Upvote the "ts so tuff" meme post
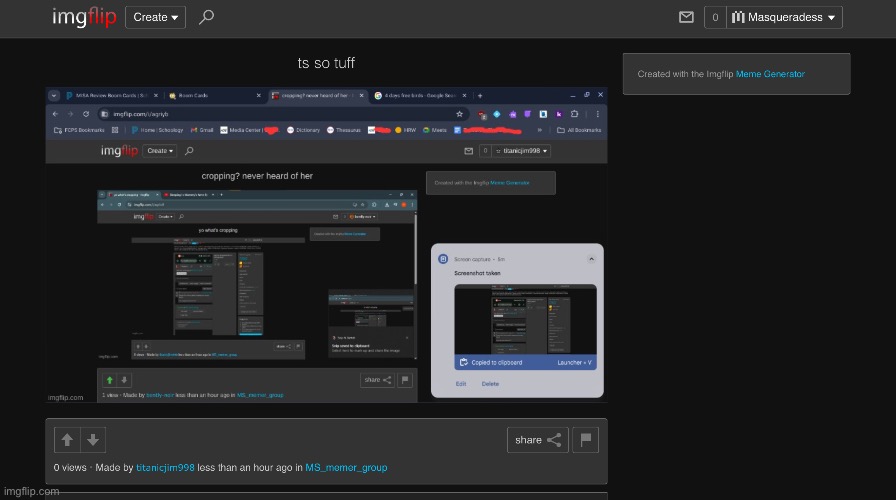 coord(67,440)
